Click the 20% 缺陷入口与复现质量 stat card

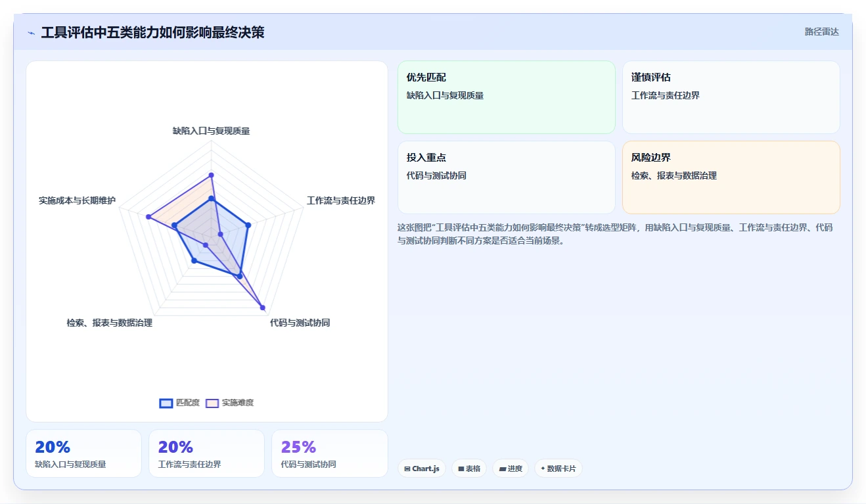[83, 453]
